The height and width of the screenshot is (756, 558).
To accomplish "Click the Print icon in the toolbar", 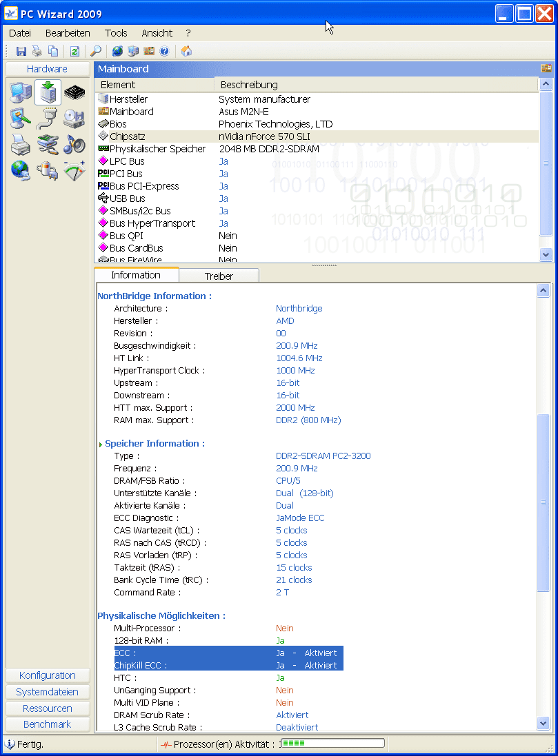I will tap(37, 51).
